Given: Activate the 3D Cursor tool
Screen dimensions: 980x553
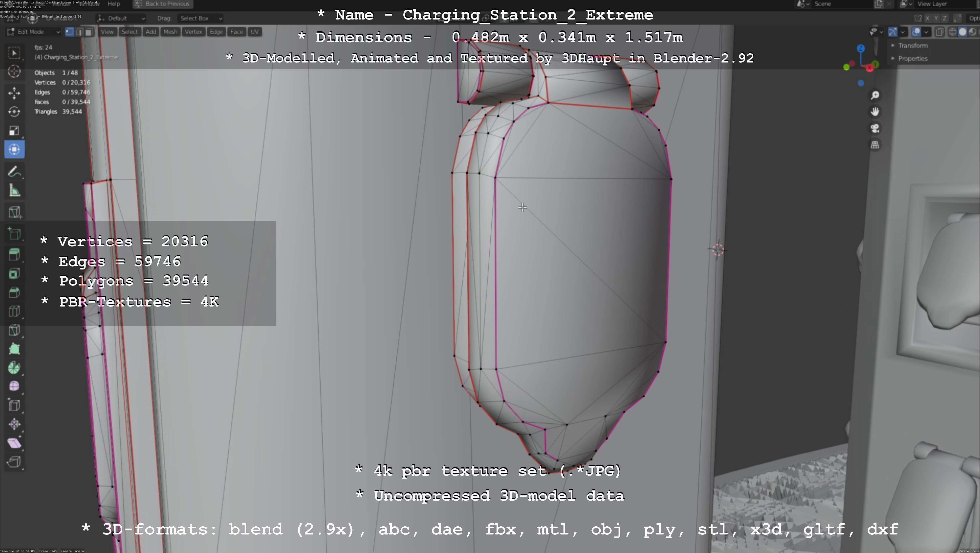Looking at the screenshot, I should tap(14, 71).
